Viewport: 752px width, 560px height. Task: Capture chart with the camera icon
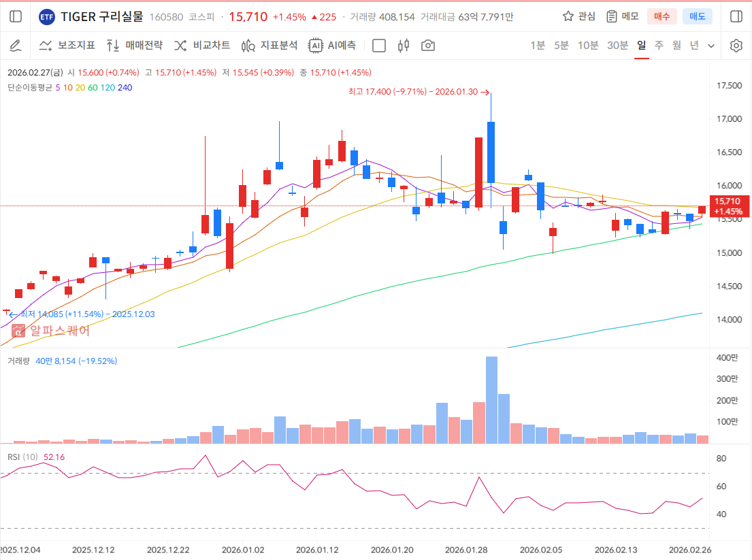point(428,46)
